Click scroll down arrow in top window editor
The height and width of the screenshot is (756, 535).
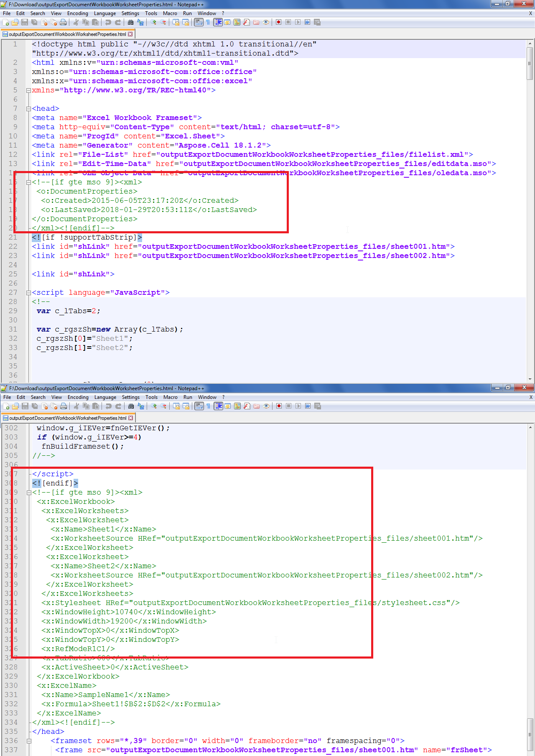[x=530, y=379]
